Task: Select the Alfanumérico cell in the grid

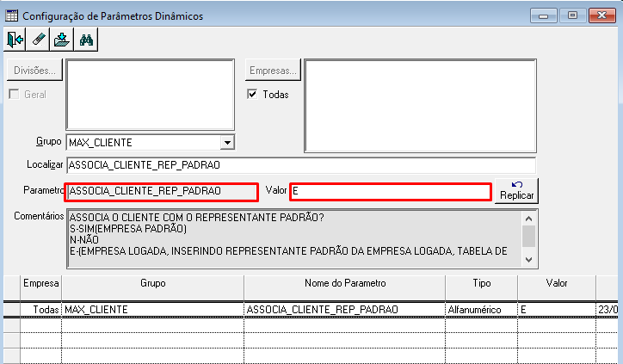Action: [482, 310]
